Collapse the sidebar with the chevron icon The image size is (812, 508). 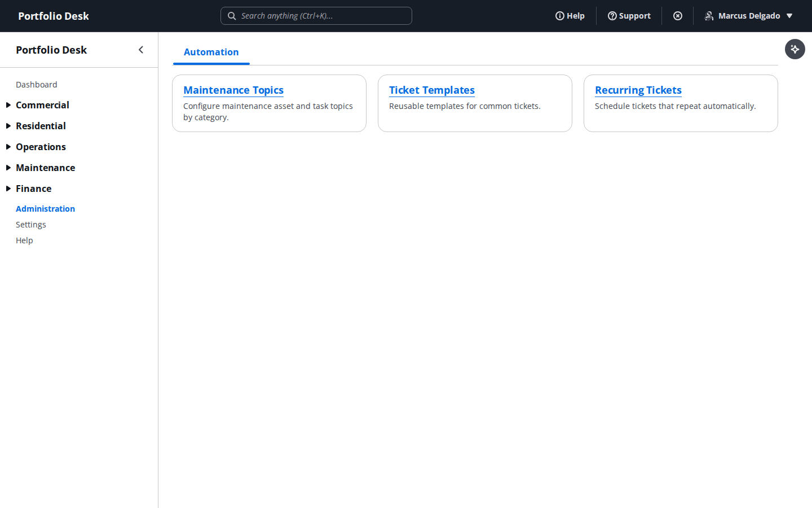(x=141, y=50)
